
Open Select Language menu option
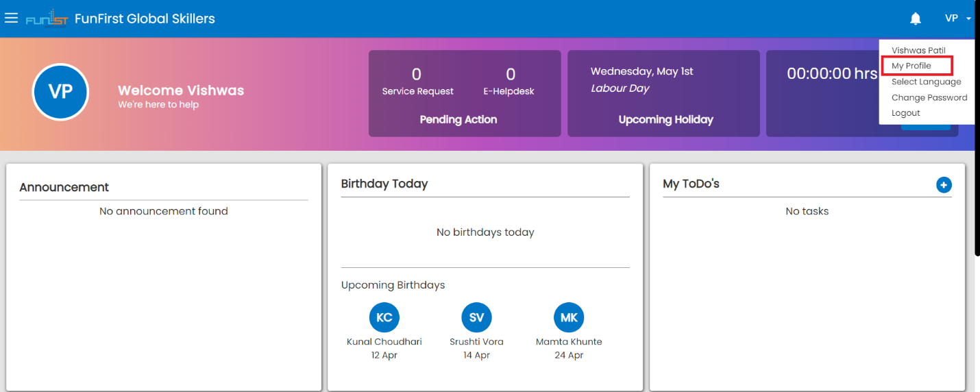pos(926,82)
